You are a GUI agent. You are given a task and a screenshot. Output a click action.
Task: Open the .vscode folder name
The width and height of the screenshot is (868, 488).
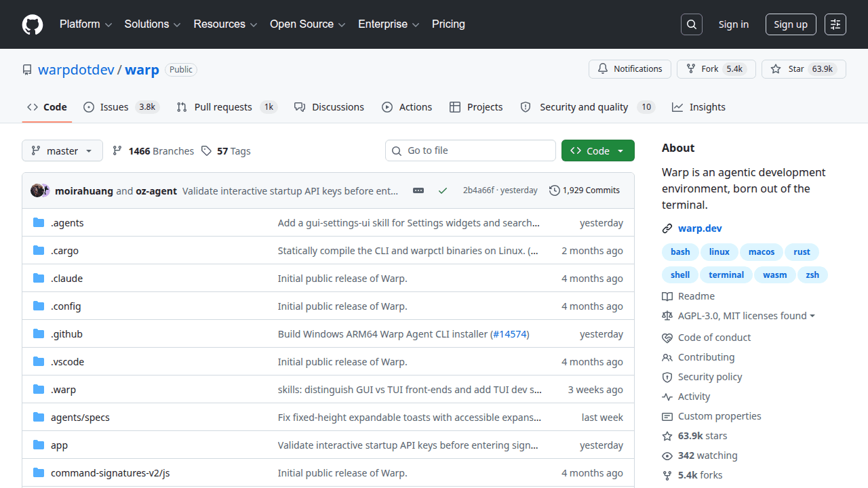tap(68, 362)
